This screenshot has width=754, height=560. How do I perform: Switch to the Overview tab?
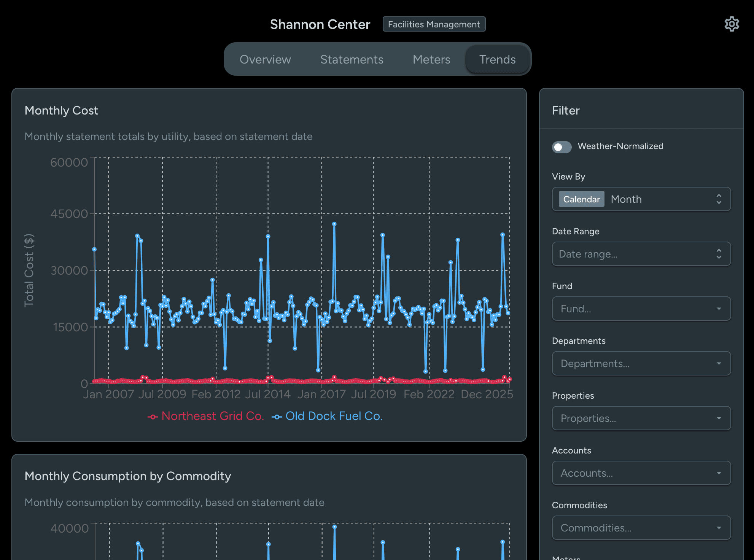(265, 59)
